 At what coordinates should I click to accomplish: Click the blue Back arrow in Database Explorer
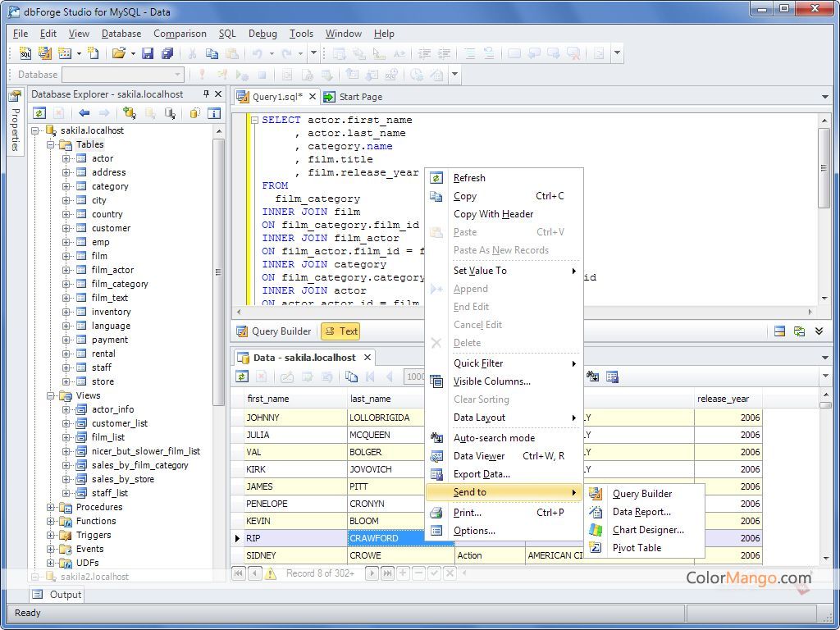(x=84, y=113)
